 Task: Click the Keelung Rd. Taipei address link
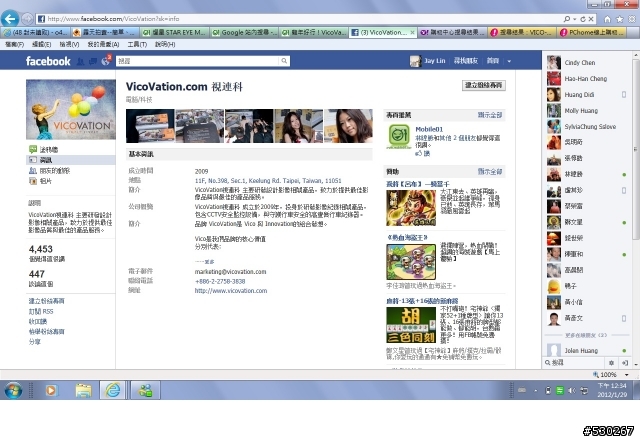coord(268,181)
